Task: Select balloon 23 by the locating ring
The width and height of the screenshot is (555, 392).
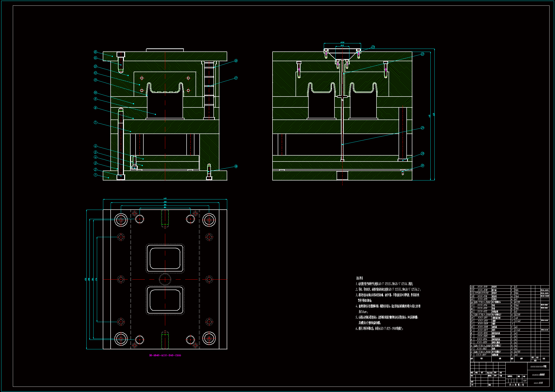Action: tap(373, 47)
